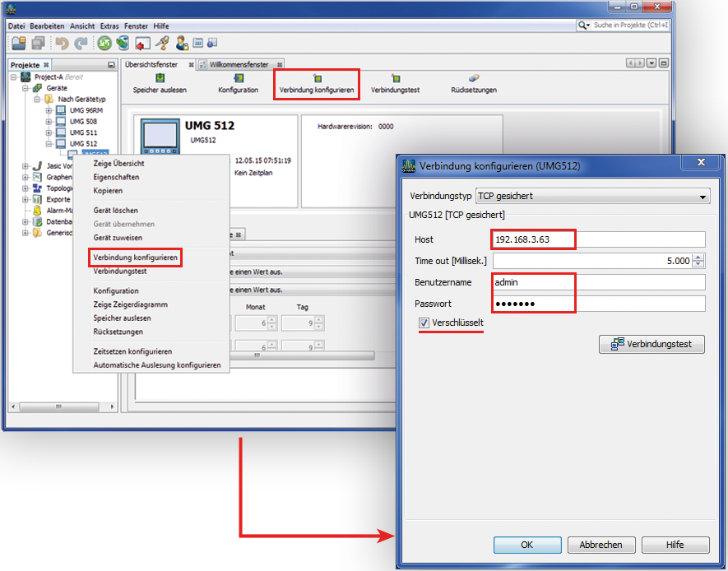Expand the UMG 96RM tree node
The width and height of the screenshot is (728, 571).
[x=49, y=110]
